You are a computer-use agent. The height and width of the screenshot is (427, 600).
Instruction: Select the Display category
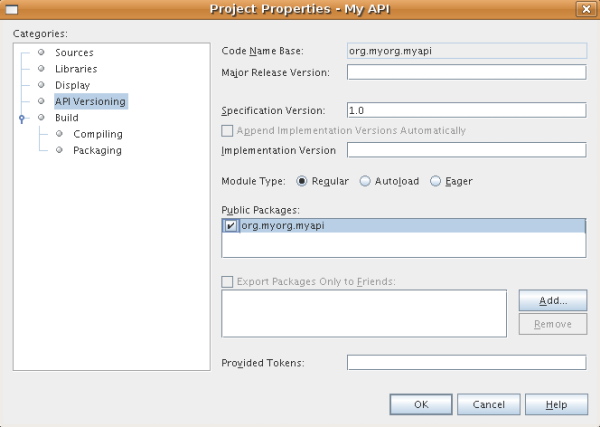pos(72,85)
